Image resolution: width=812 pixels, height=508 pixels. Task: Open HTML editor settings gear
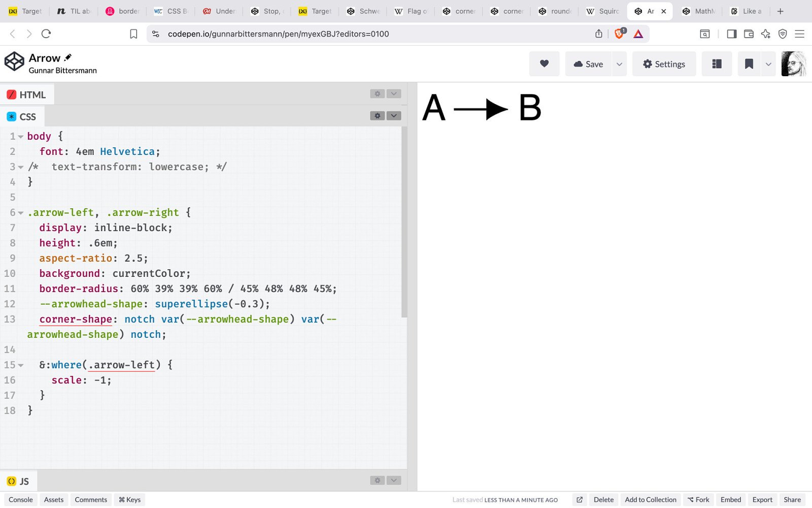[x=377, y=93]
